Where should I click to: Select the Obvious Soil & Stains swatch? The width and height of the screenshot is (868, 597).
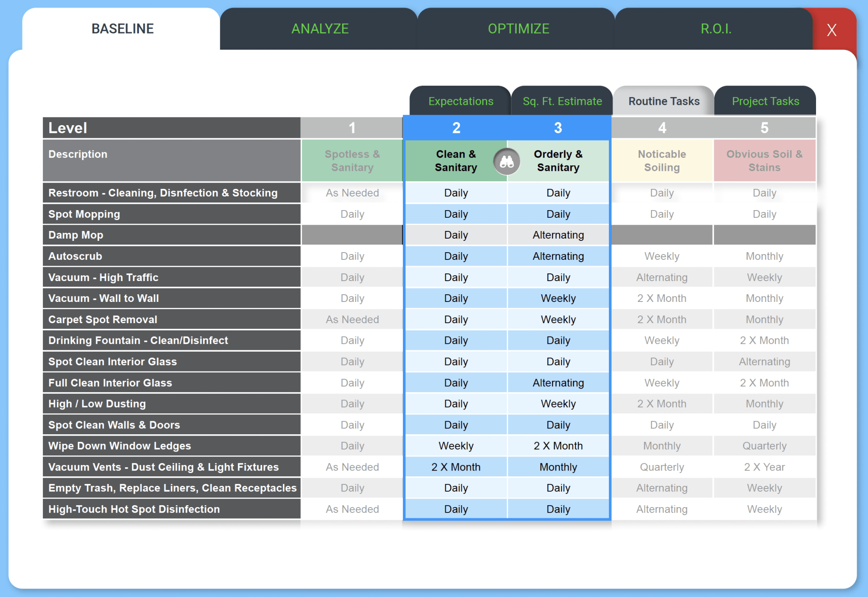(x=764, y=161)
